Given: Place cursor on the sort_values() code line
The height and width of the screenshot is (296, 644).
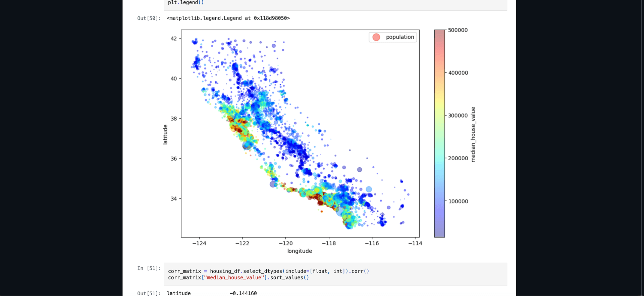Looking at the screenshot, I should click(x=238, y=278).
